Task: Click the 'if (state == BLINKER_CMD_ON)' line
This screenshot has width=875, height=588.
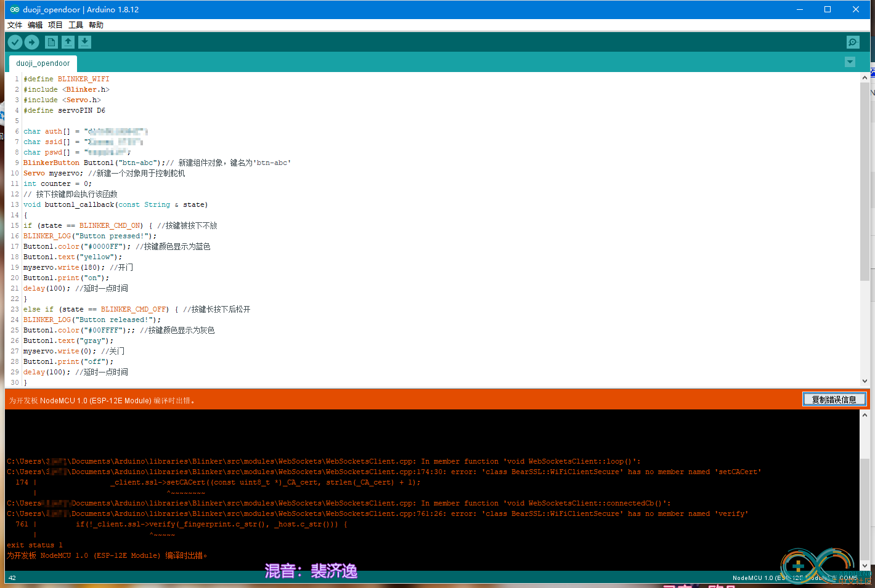Action: (120, 225)
